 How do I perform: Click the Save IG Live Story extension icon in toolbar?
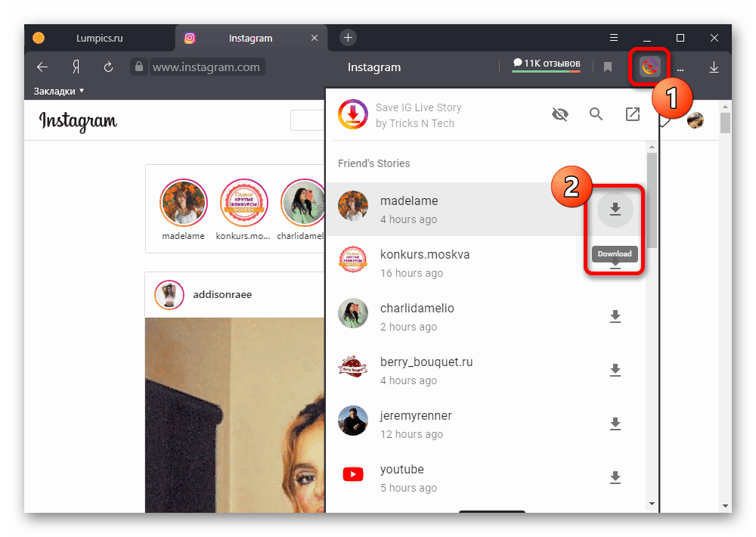point(649,67)
